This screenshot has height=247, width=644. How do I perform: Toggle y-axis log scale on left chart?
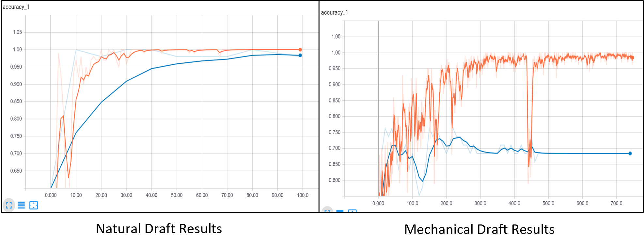click(21, 205)
